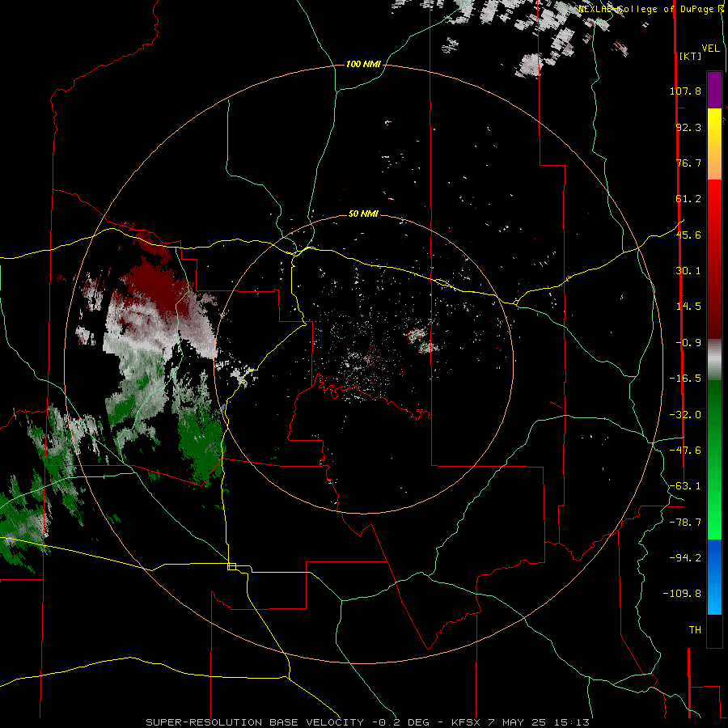The width and height of the screenshot is (728, 728).
Task: Click the blue segment near the color bar bottom
Action: point(714,577)
